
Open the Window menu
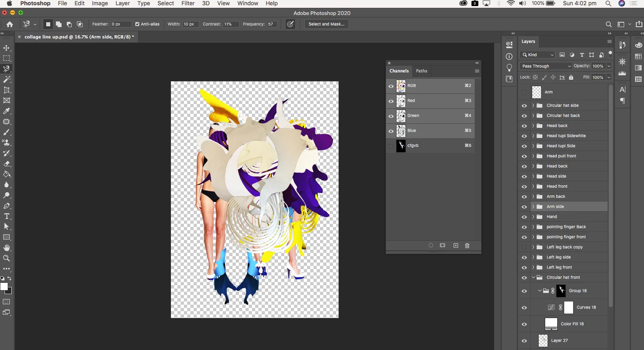click(247, 3)
